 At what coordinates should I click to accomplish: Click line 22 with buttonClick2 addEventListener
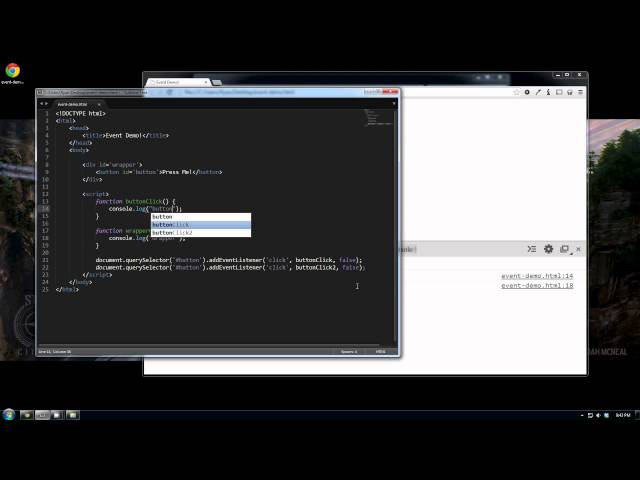pos(230,268)
